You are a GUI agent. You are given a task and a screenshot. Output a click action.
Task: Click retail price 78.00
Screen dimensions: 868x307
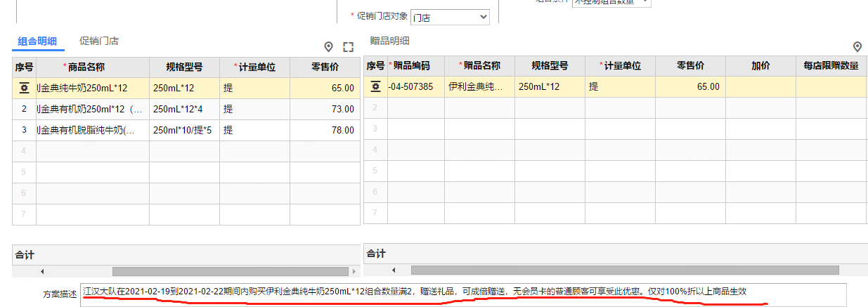click(325, 131)
